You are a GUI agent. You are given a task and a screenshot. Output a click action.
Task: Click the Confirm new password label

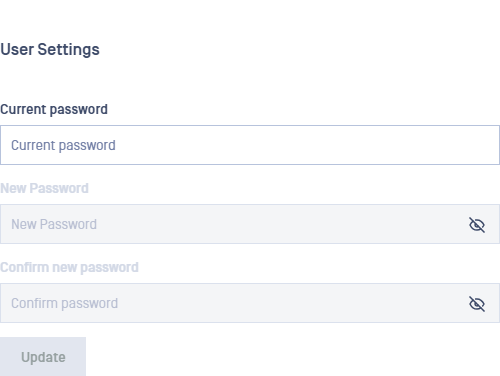69,268
